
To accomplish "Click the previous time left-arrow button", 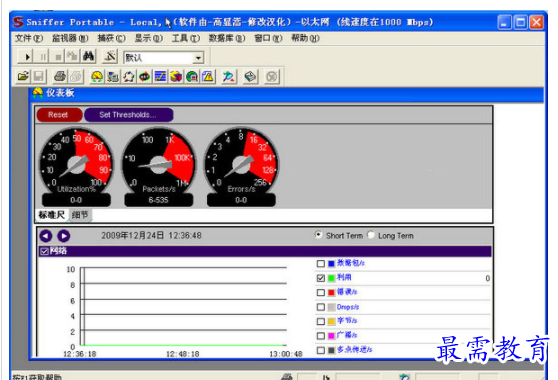I will pyautogui.click(x=46, y=236).
